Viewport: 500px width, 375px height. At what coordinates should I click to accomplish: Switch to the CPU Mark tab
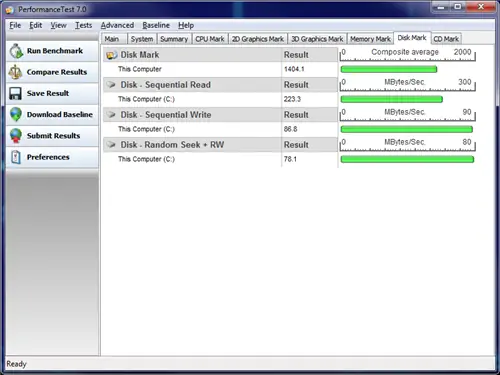coord(210,39)
